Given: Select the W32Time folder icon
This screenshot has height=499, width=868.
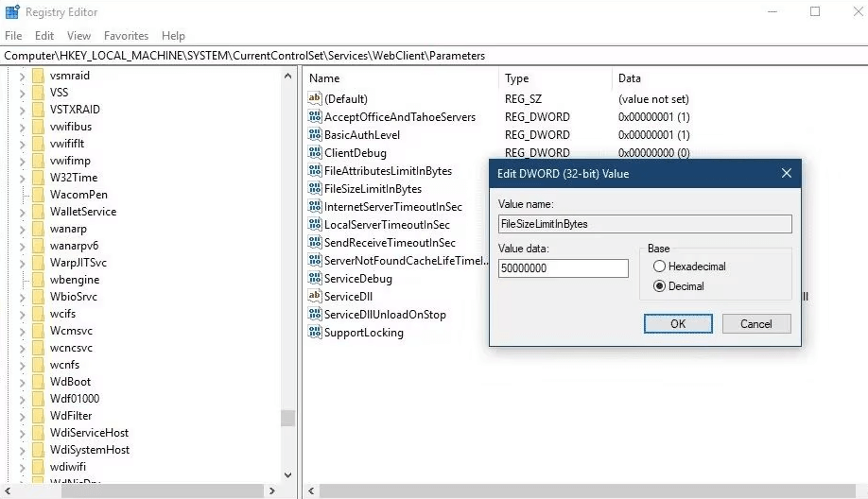Looking at the screenshot, I should tap(38, 178).
